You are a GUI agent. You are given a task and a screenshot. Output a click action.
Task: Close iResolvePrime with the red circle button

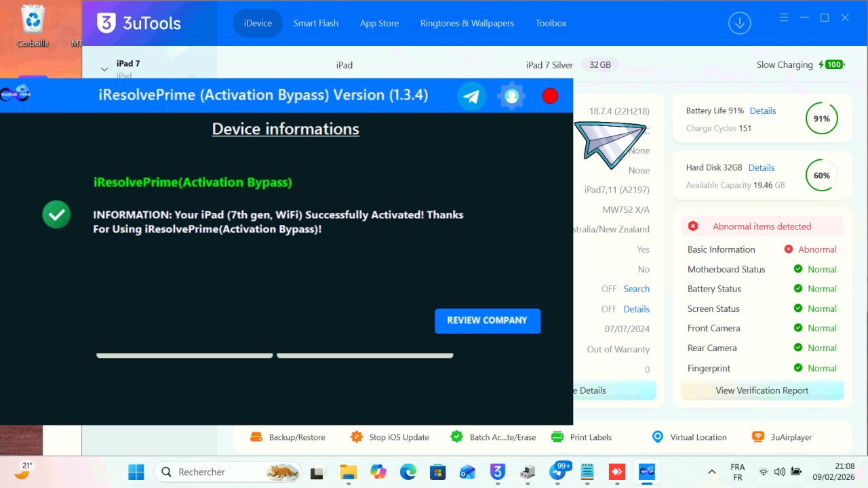click(550, 96)
